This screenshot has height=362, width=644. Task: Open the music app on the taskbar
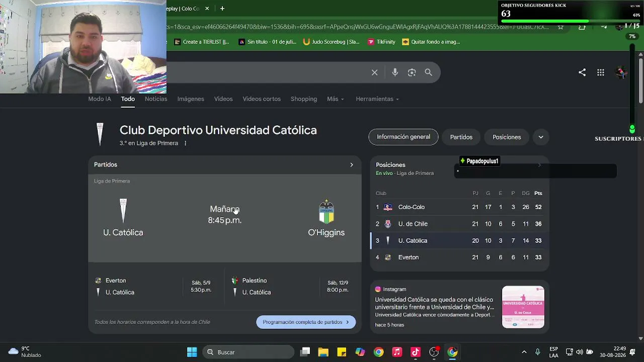pyautogui.click(x=397, y=352)
